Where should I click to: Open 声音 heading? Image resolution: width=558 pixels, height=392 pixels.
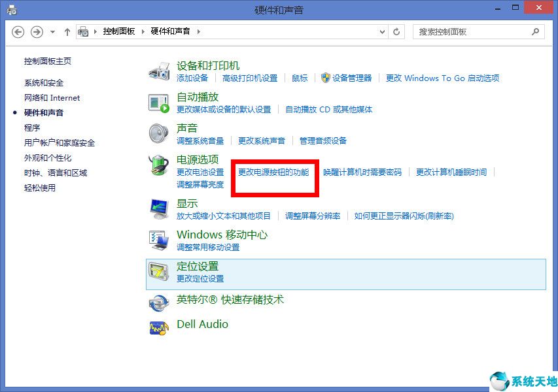(187, 128)
